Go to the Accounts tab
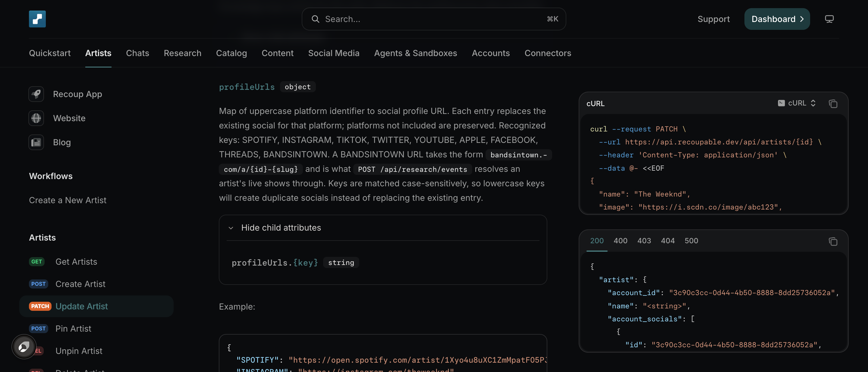The image size is (868, 372). (x=491, y=53)
